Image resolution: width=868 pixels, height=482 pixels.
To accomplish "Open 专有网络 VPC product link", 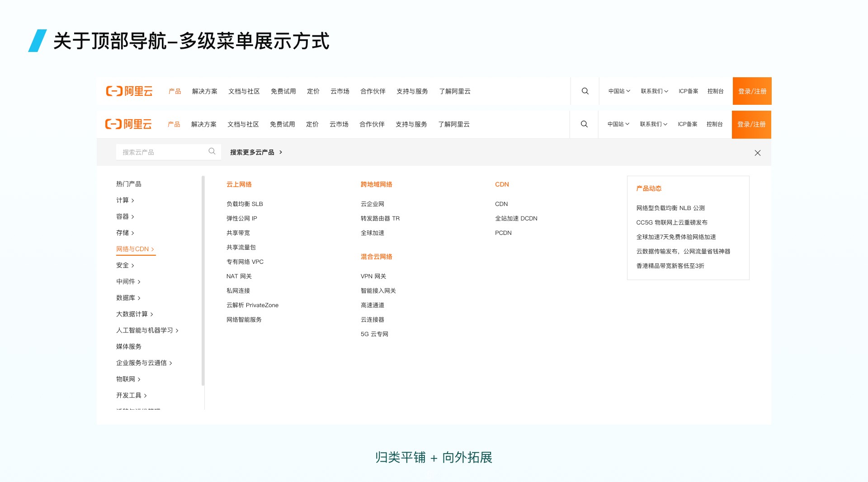I will point(245,262).
